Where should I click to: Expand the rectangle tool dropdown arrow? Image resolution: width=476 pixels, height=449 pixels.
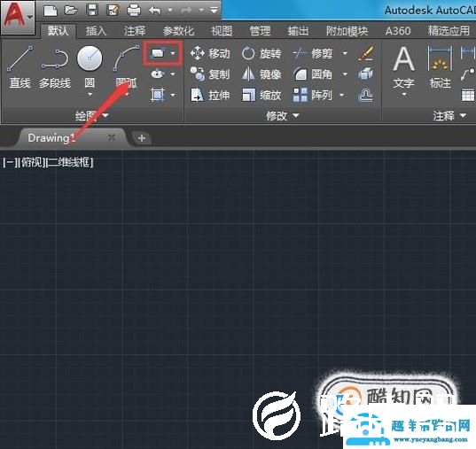173,54
